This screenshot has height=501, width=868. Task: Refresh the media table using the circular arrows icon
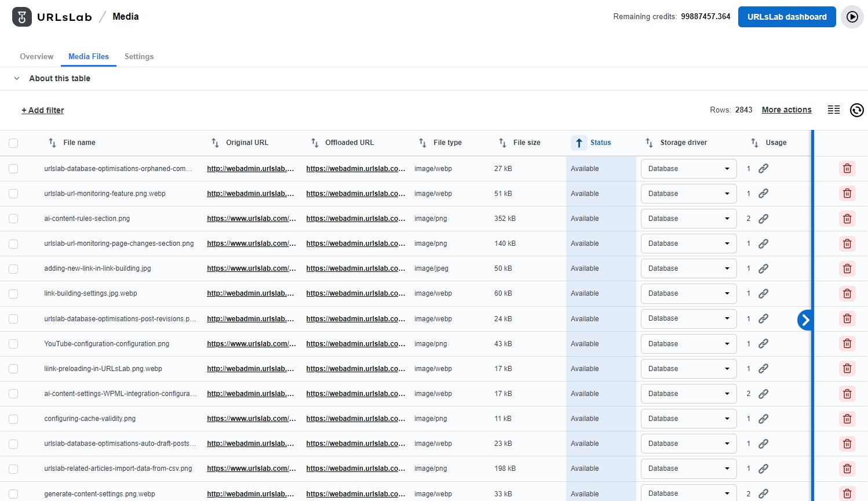click(857, 110)
